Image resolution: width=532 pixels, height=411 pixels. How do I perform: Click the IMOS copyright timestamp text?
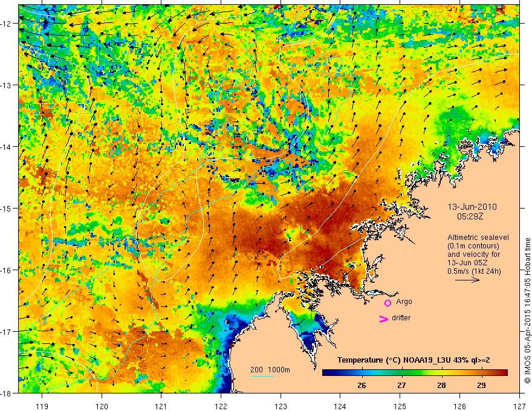tap(527, 311)
